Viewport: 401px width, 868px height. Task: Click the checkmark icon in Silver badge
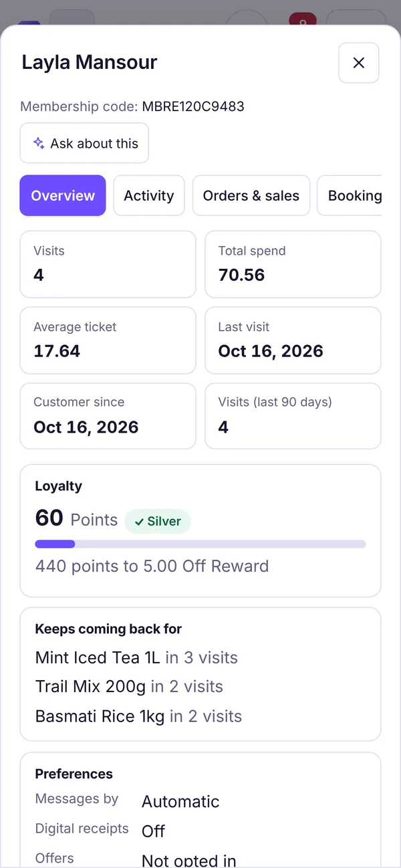pyautogui.click(x=139, y=522)
